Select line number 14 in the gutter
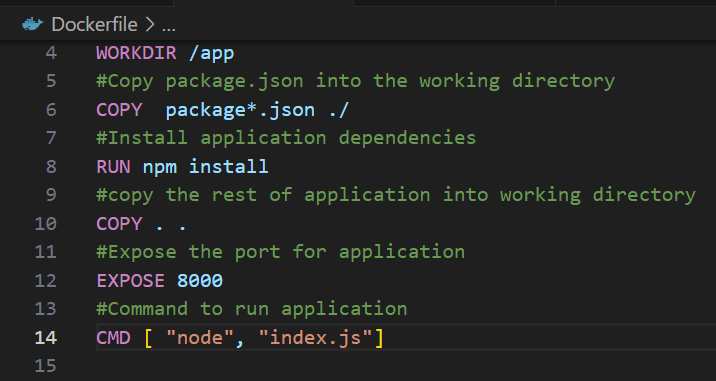Screen dimensions: 716x381 (46, 338)
